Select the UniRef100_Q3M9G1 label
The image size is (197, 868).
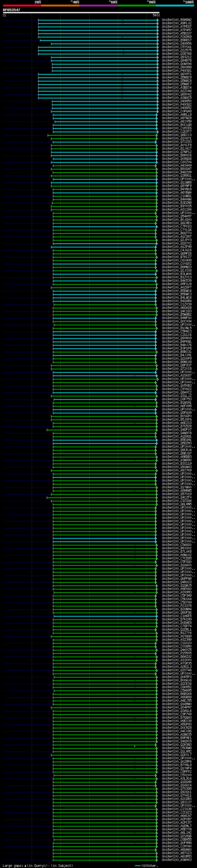pos(176,176)
